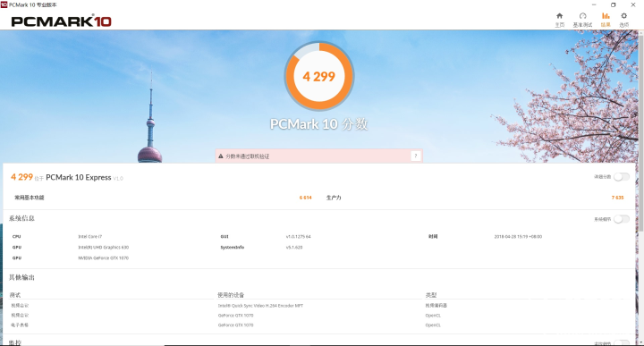Click the warning triangle in validation banner
Image resolution: width=644 pixels, height=346 pixels.
point(221,156)
